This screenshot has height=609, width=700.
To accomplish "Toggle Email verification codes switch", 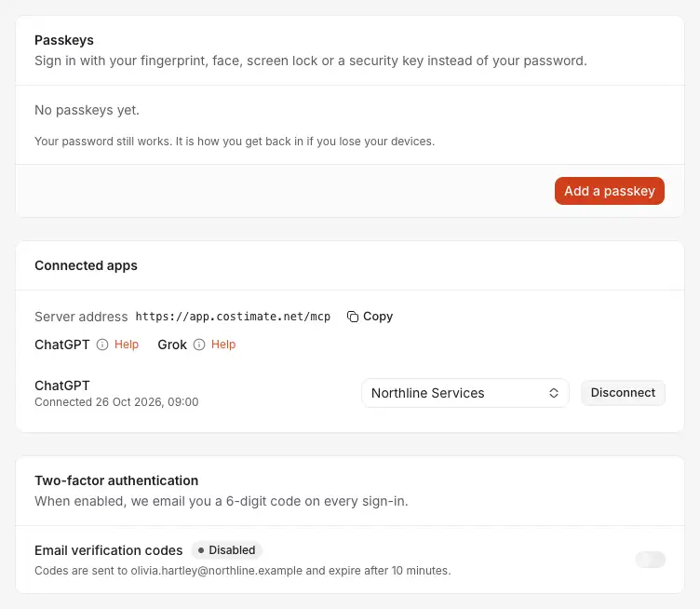I will pyautogui.click(x=650, y=560).
